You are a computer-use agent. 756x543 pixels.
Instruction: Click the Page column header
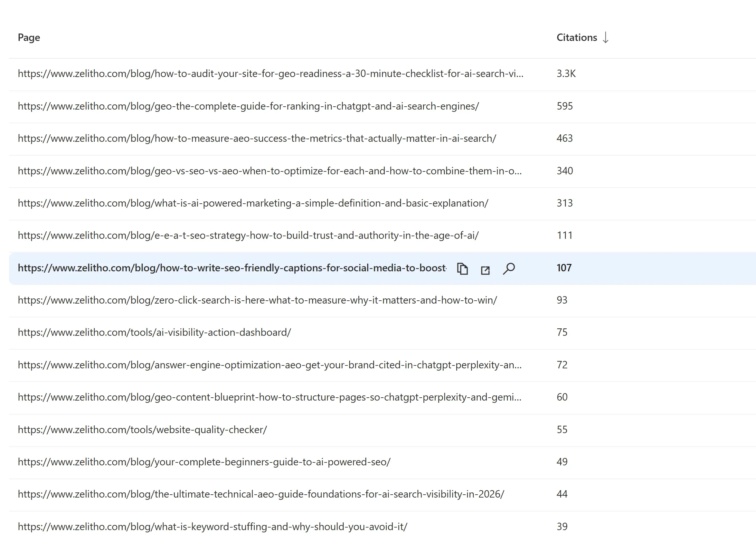(29, 38)
